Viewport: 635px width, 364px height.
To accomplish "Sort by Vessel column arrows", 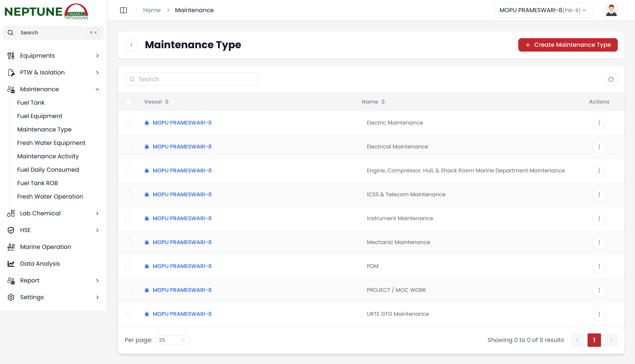I will tap(167, 102).
